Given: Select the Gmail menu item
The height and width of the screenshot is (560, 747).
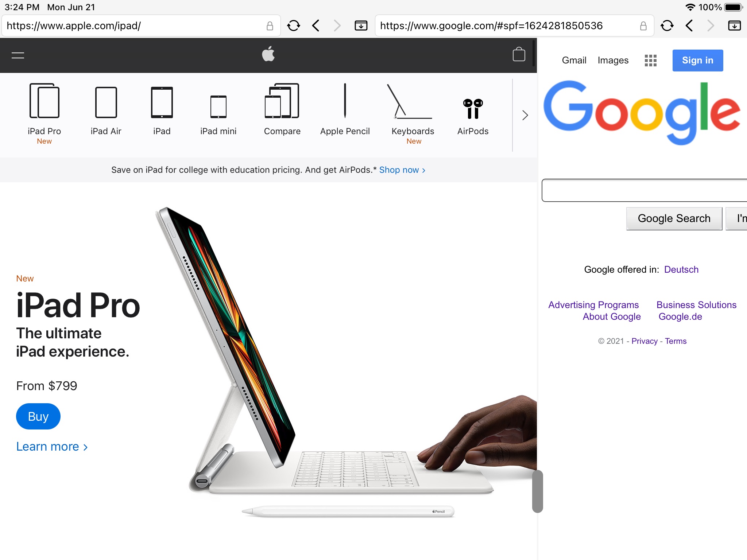Looking at the screenshot, I should pos(573,60).
